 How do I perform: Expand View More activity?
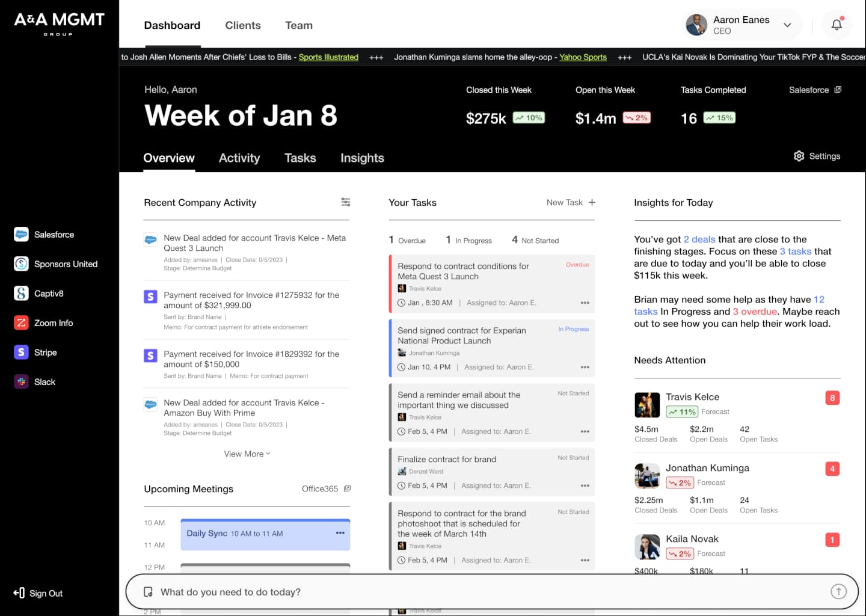click(247, 454)
